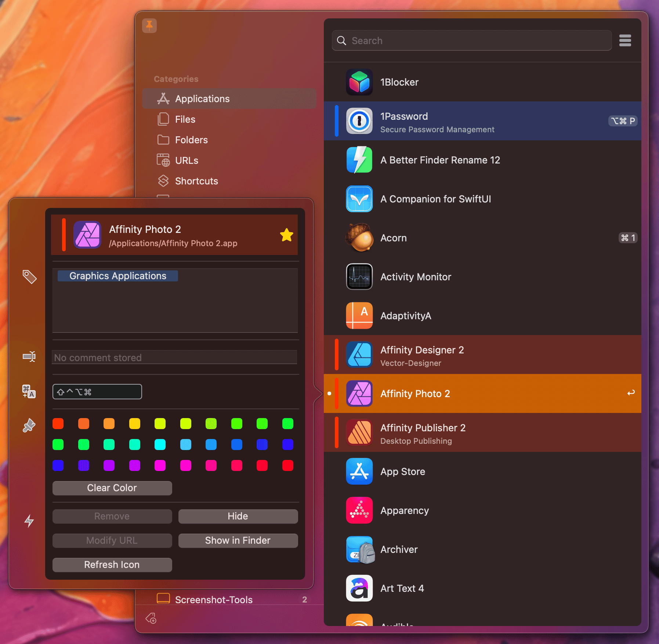Click the lightning bolt actions icon
Image resolution: width=659 pixels, height=644 pixels.
click(29, 521)
